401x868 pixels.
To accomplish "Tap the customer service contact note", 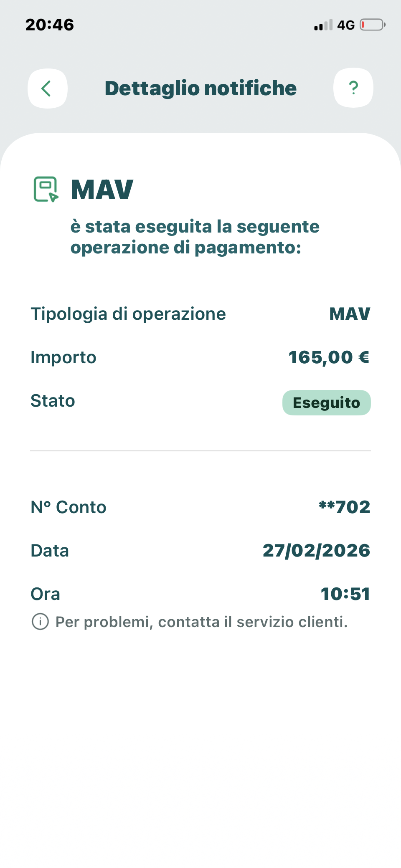I will coord(201,622).
